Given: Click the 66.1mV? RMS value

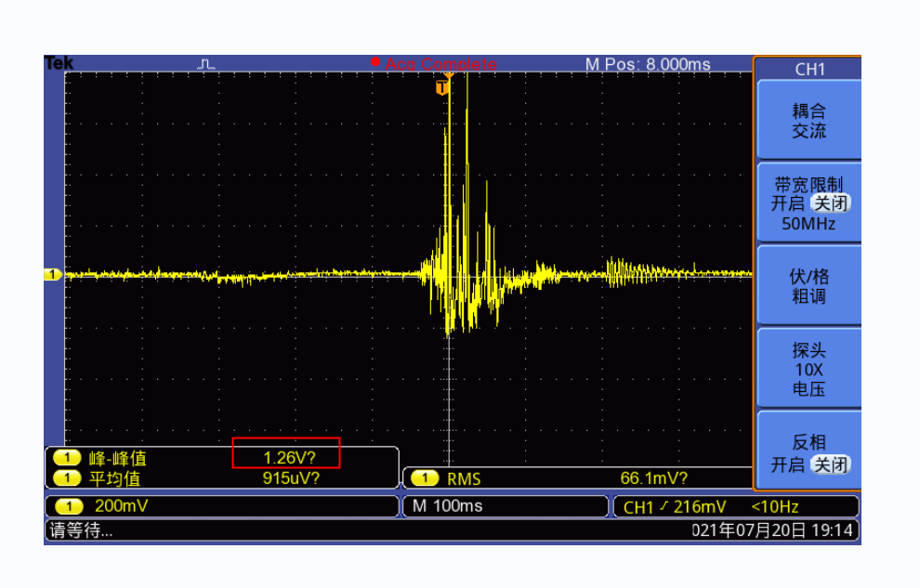Looking at the screenshot, I should pos(653,478).
